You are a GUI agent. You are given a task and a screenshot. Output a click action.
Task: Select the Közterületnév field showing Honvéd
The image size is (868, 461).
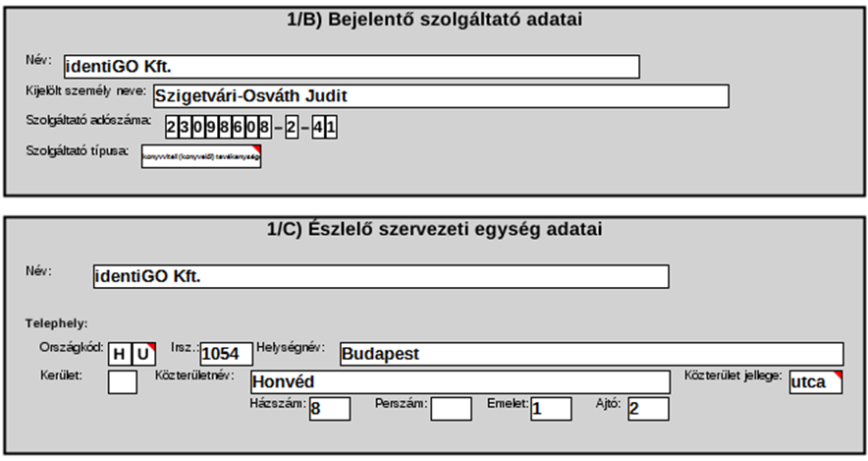pyautogui.click(x=459, y=382)
